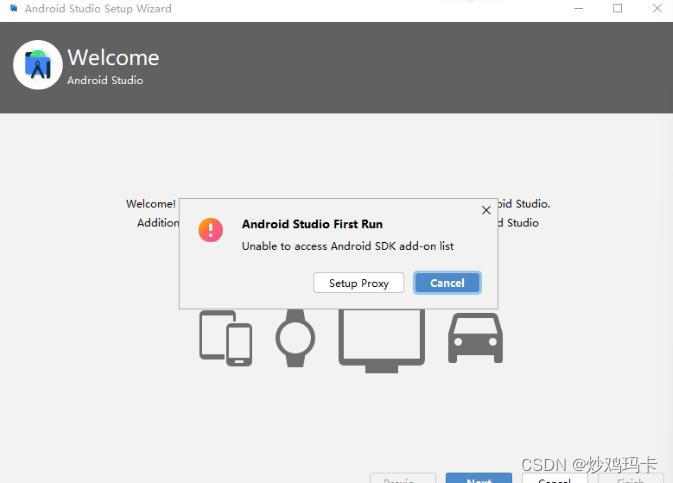
Task: Click 'Unable to access Android SDK add-on list' message
Action: (x=348, y=246)
